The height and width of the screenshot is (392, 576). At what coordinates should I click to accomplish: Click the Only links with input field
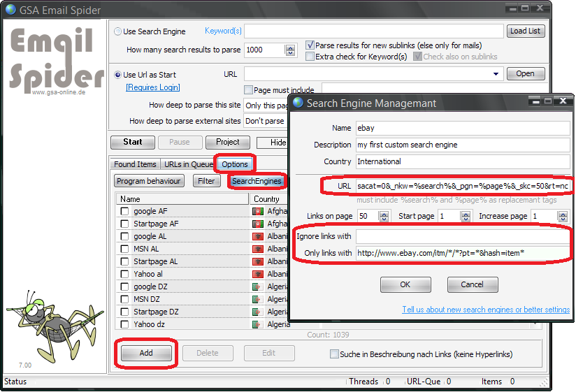click(461, 253)
